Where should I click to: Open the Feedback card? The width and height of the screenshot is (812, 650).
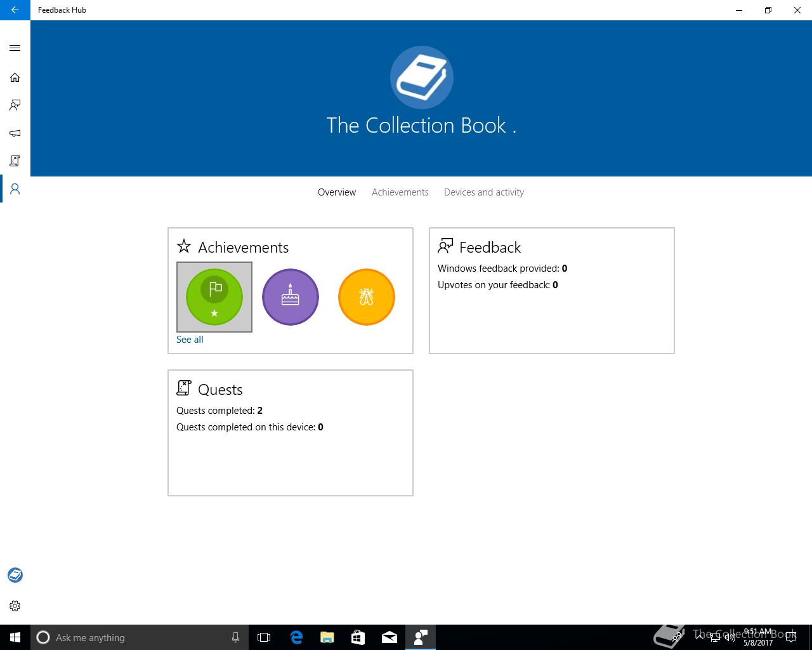552,291
